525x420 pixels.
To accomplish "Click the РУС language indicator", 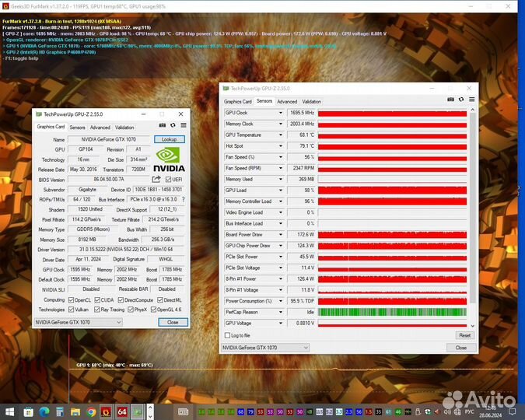I will click(470, 411).
